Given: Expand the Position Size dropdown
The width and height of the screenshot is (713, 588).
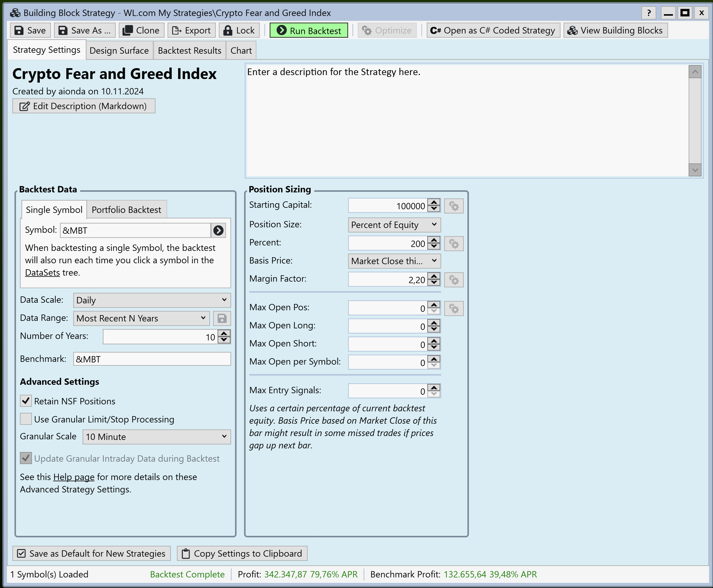Looking at the screenshot, I should click(394, 225).
